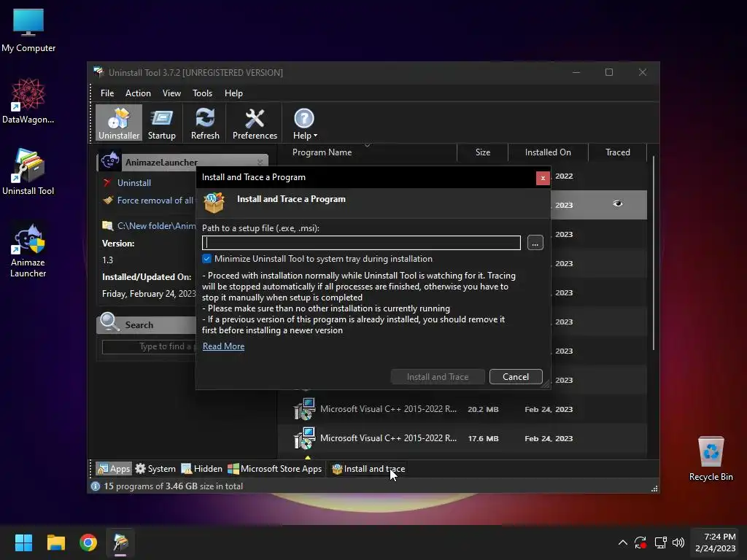The width and height of the screenshot is (747, 560).
Task: Open Google Chrome from taskbar
Action: (x=88, y=542)
